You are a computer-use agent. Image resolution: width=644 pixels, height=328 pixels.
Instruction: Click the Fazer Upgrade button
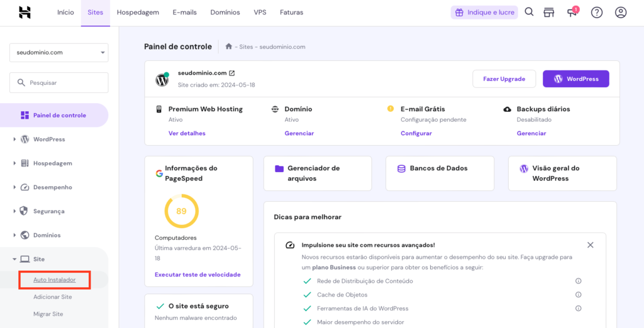point(504,79)
